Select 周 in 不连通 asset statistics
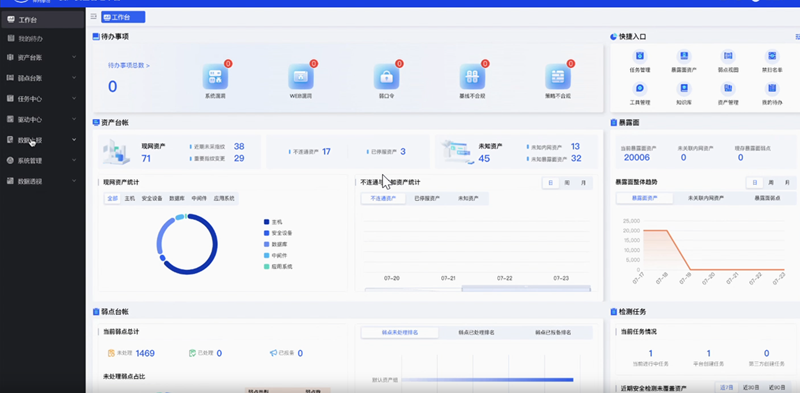Viewport: 800px width, 393px height. pos(567,183)
